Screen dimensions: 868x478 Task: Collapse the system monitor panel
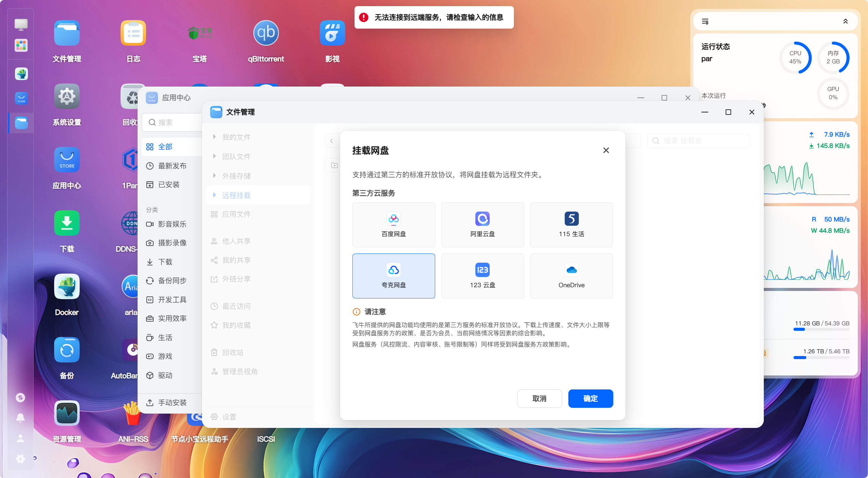pyautogui.click(x=846, y=21)
